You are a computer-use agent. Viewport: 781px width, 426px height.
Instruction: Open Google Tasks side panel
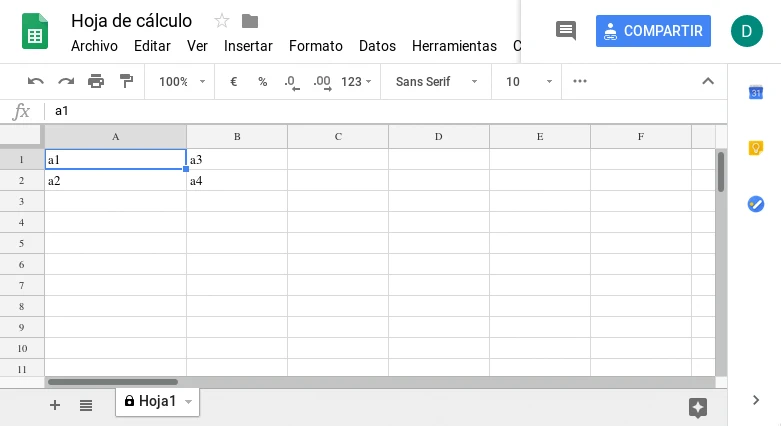756,204
